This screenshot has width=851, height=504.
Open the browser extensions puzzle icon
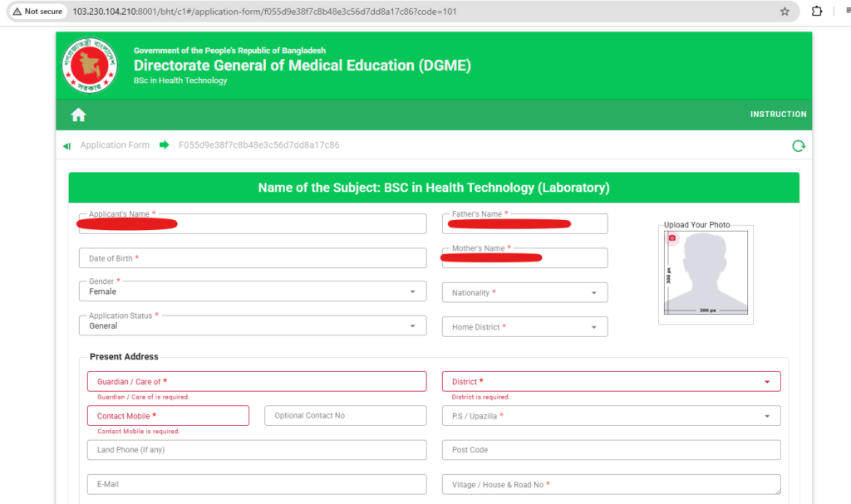pos(817,12)
